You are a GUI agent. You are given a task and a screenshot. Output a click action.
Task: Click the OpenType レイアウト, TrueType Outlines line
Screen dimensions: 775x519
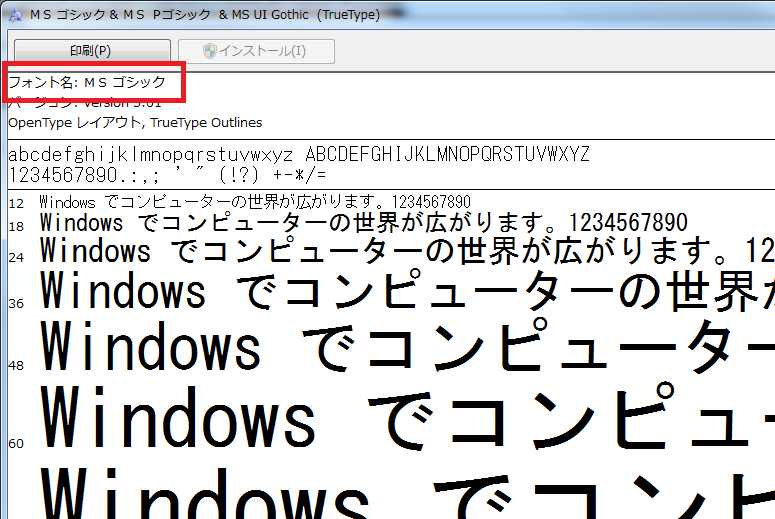coord(135,123)
